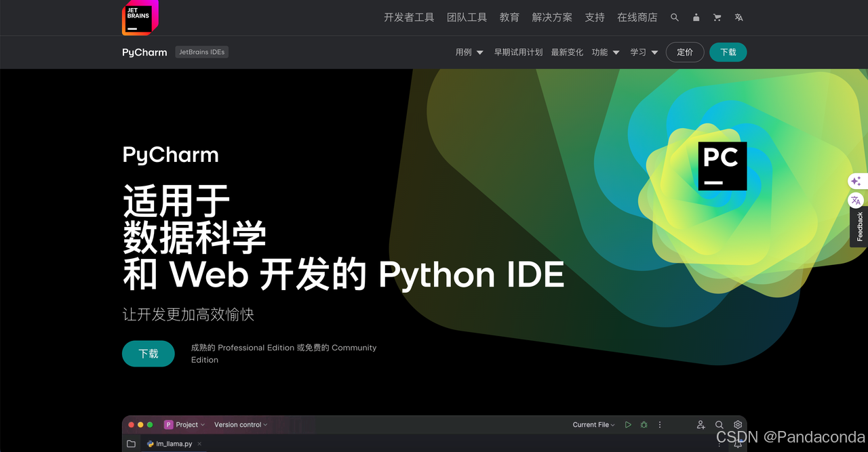Close the lm_llama.py tab

click(x=199, y=444)
